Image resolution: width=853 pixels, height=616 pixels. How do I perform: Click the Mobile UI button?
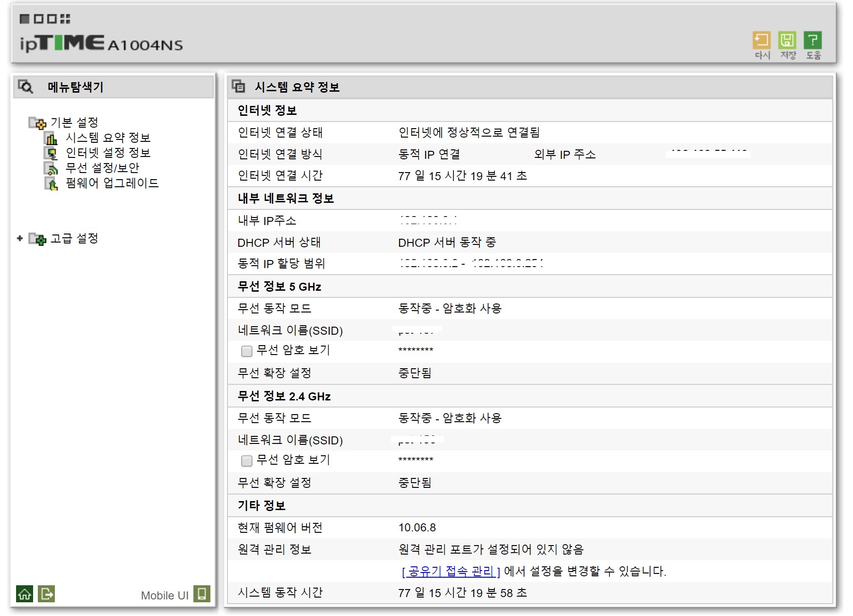click(165, 595)
